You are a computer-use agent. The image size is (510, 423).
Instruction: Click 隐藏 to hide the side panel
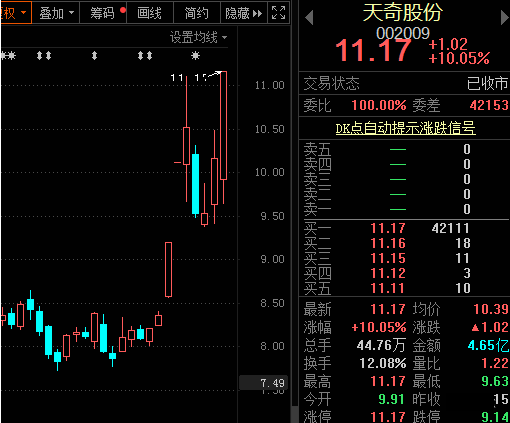[244, 13]
